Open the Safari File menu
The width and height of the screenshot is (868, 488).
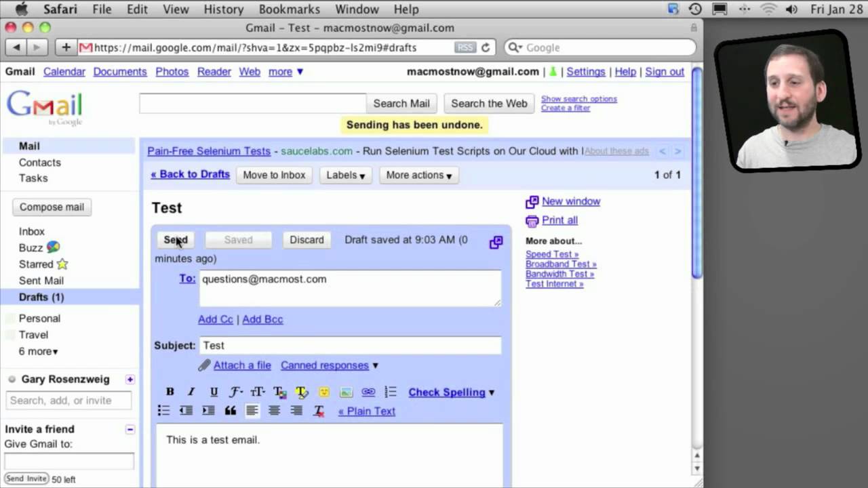[102, 9]
